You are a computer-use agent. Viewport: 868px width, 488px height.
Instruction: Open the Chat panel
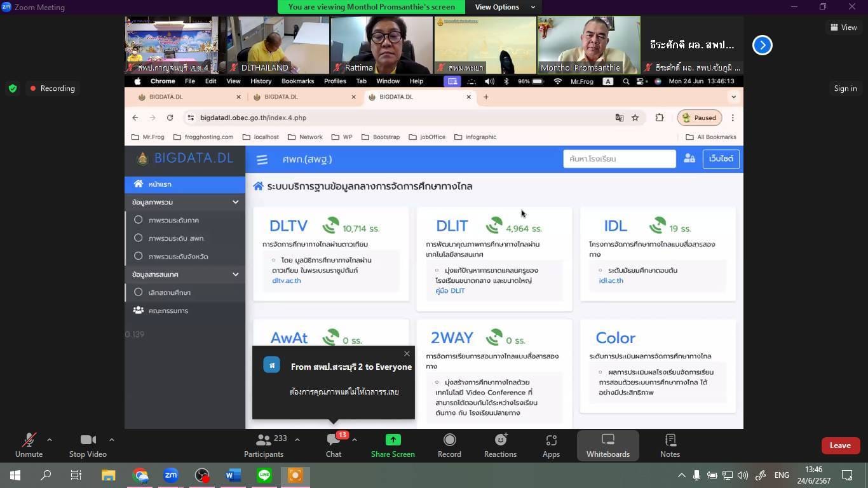[334, 445]
